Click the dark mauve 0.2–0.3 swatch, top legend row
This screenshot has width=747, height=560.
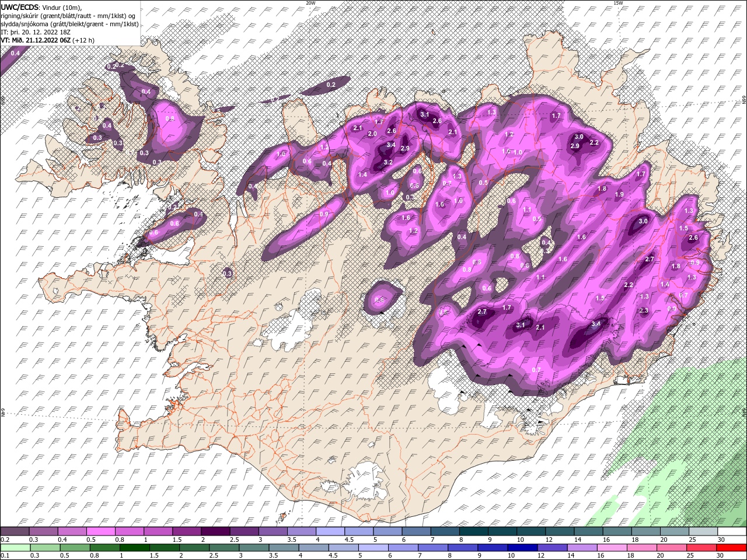click(x=15, y=531)
